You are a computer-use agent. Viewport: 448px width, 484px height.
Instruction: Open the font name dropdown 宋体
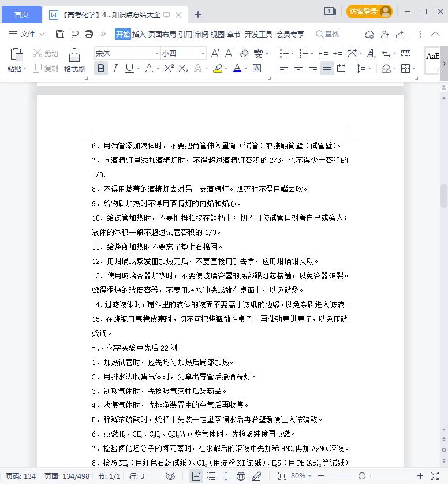click(x=157, y=54)
